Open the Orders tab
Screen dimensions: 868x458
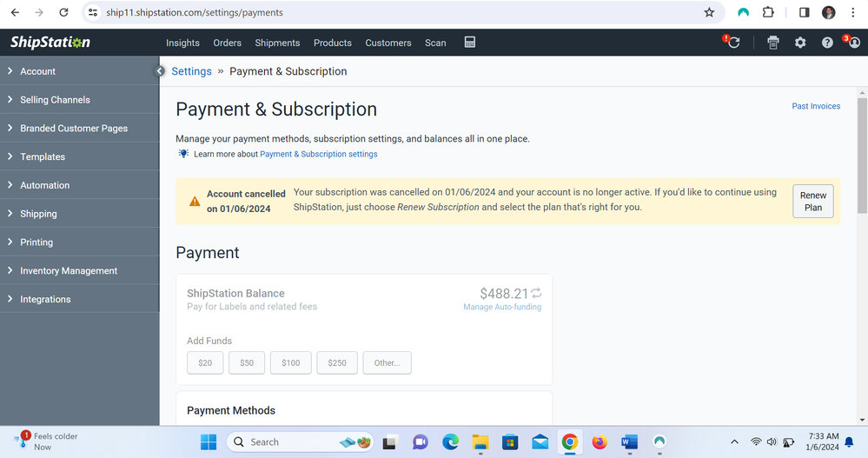click(x=227, y=43)
